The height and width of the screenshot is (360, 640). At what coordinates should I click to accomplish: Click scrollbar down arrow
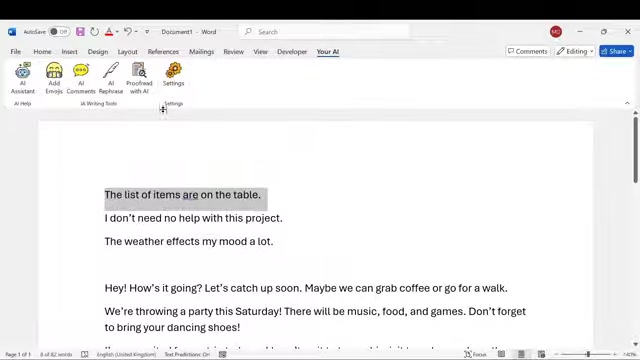point(636,344)
